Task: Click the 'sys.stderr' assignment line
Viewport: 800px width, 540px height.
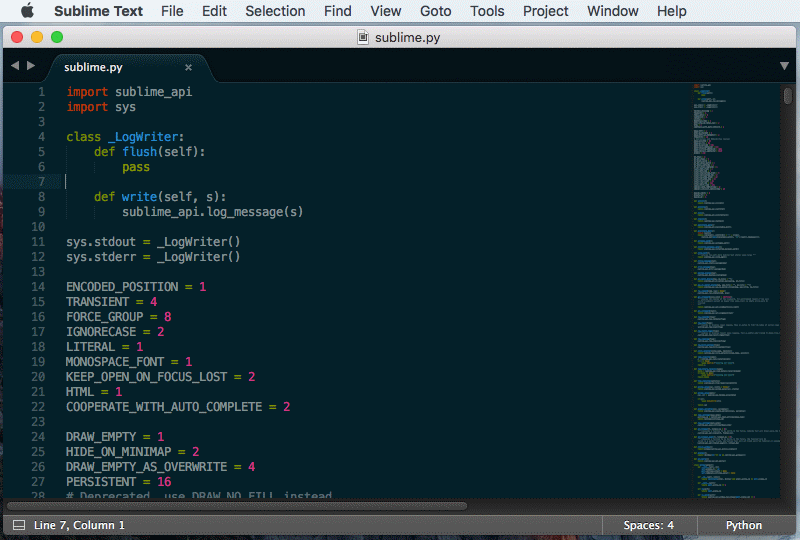Action: coord(153,257)
